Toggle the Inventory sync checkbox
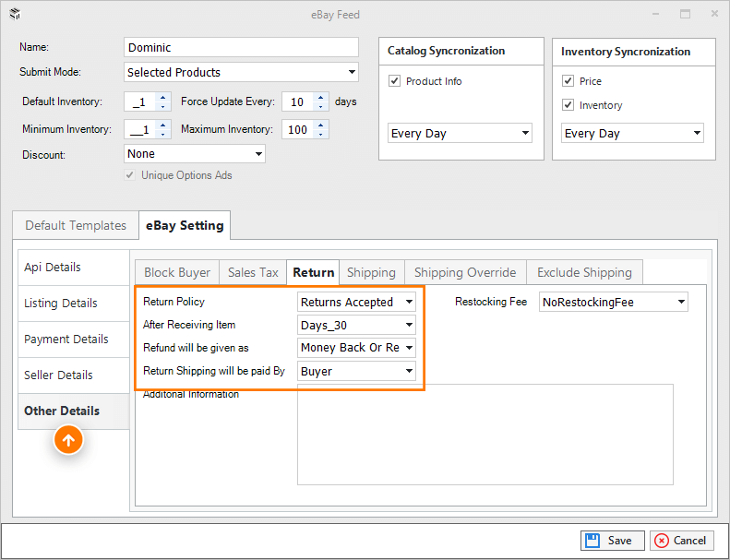Image resolution: width=730 pixels, height=560 pixels. [x=568, y=105]
